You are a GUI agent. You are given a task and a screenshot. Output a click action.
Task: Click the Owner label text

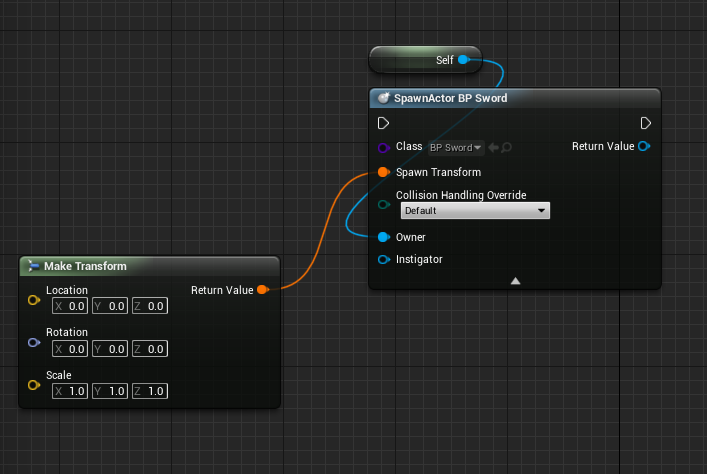tap(410, 237)
